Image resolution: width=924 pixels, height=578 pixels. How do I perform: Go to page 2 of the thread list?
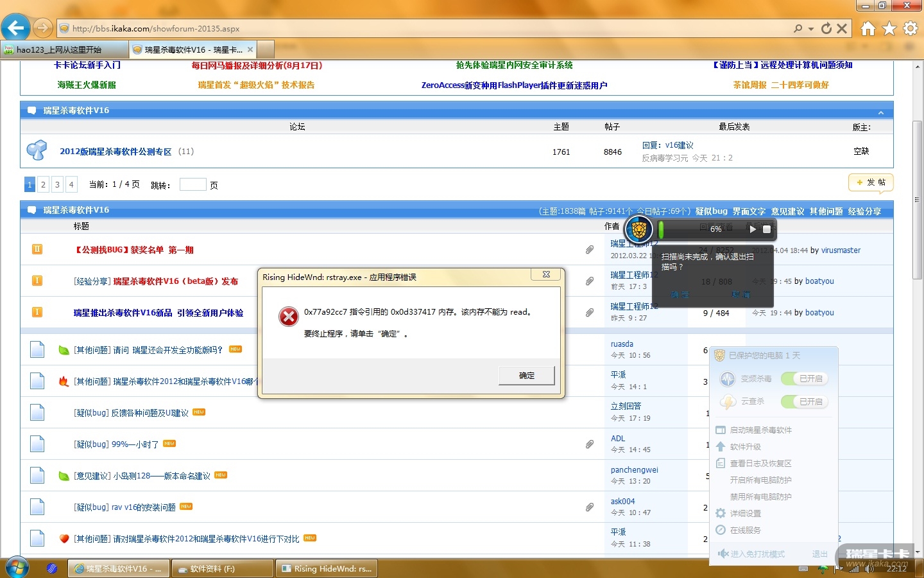(43, 184)
